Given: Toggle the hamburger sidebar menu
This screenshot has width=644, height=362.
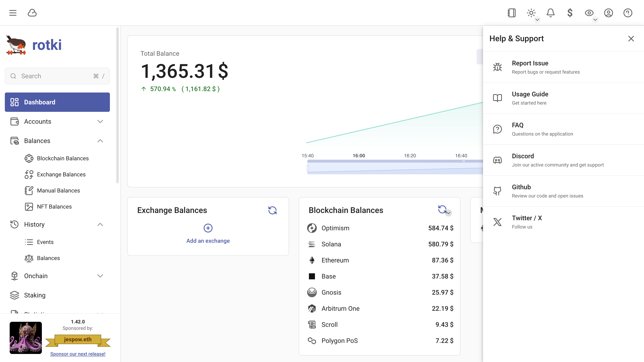Looking at the screenshot, I should pos(13,13).
